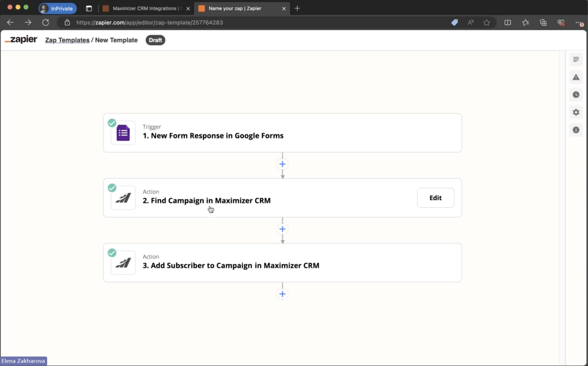Click the Elena Zakharova name label
The height and width of the screenshot is (366, 588).
23,361
